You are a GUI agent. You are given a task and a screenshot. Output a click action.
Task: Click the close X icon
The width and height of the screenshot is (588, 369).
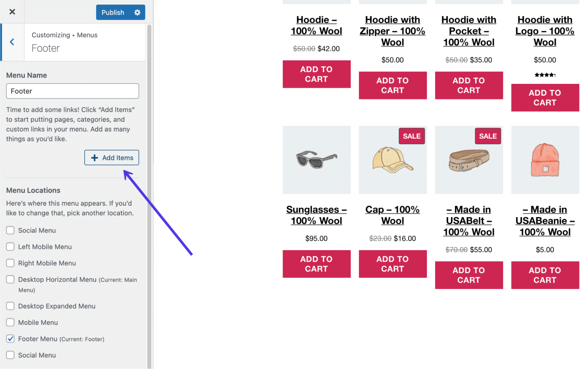click(12, 11)
